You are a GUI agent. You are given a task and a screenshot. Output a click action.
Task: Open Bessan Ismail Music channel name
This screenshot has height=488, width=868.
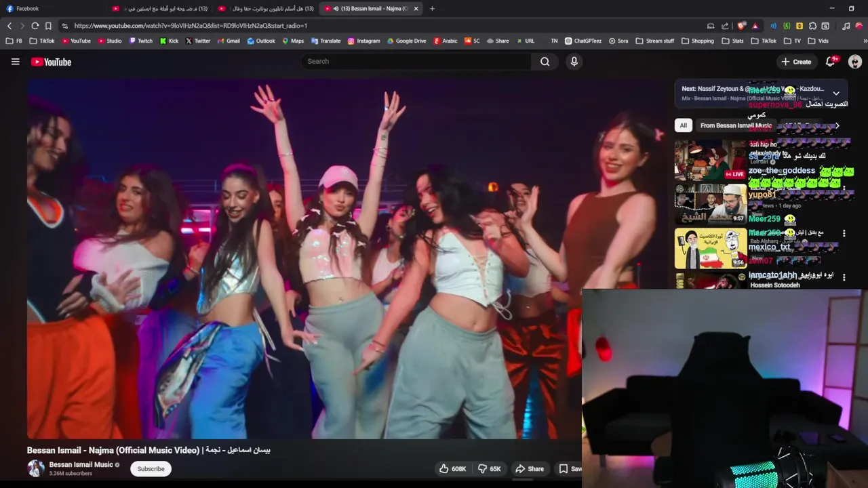81,465
